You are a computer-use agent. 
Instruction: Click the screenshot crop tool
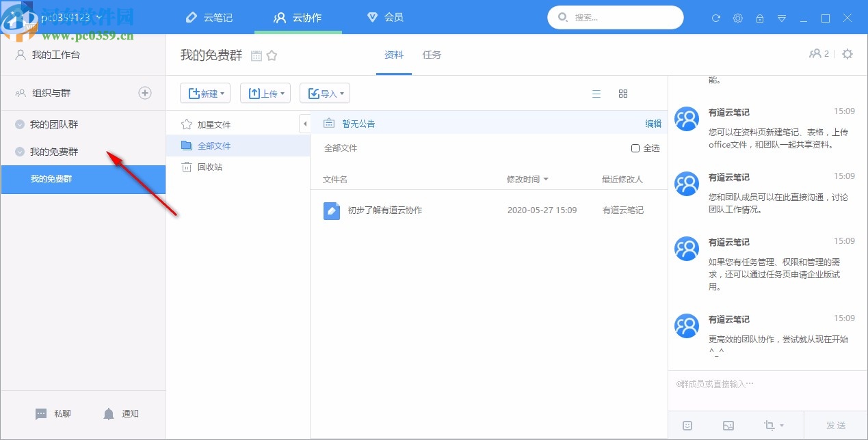770,426
